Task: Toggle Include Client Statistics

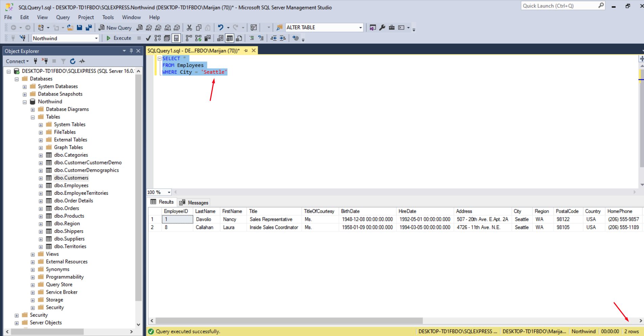Action: click(208, 38)
